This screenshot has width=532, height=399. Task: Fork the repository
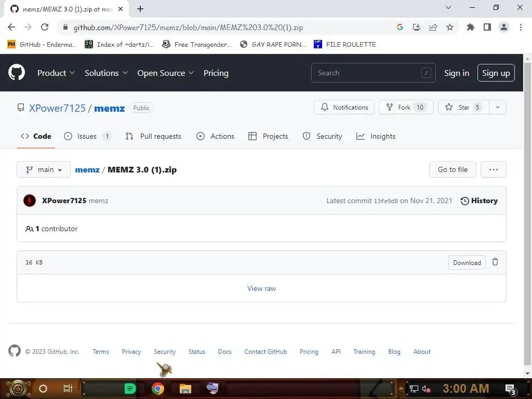click(x=406, y=107)
